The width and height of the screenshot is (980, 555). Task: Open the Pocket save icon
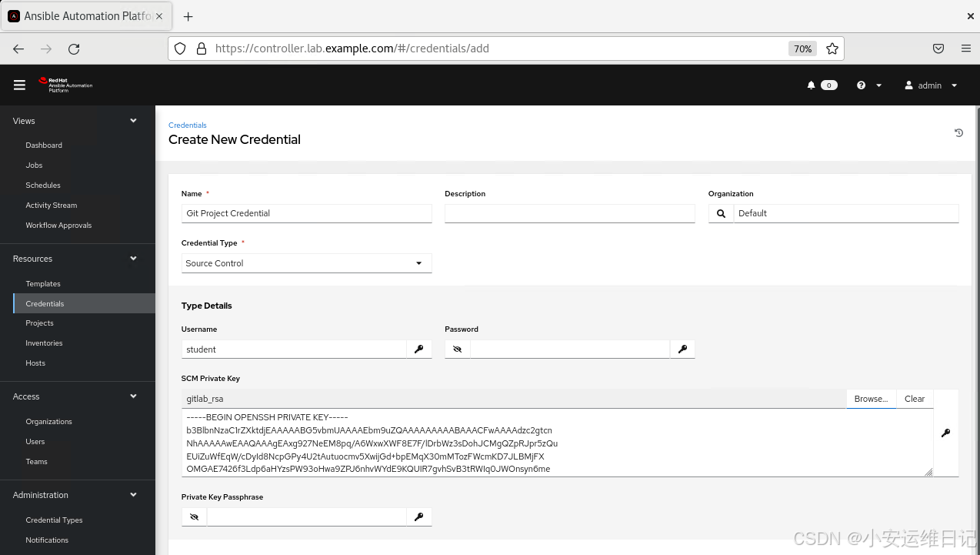point(938,48)
